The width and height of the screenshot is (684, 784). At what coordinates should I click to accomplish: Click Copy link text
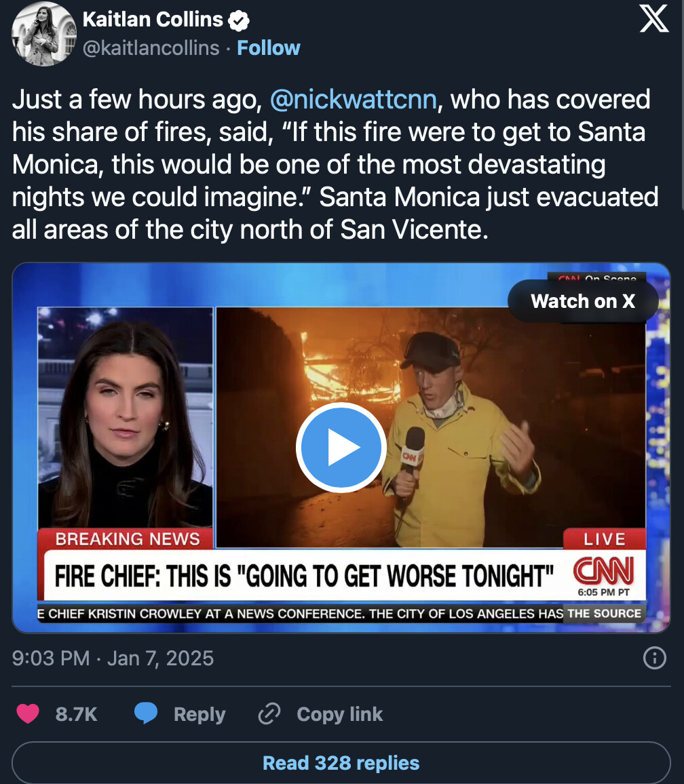click(340, 714)
